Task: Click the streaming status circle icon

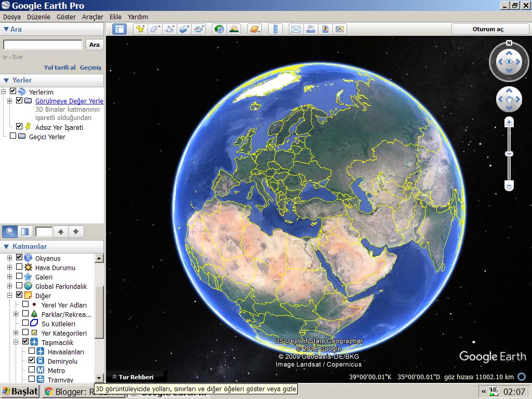Action: tap(522, 377)
